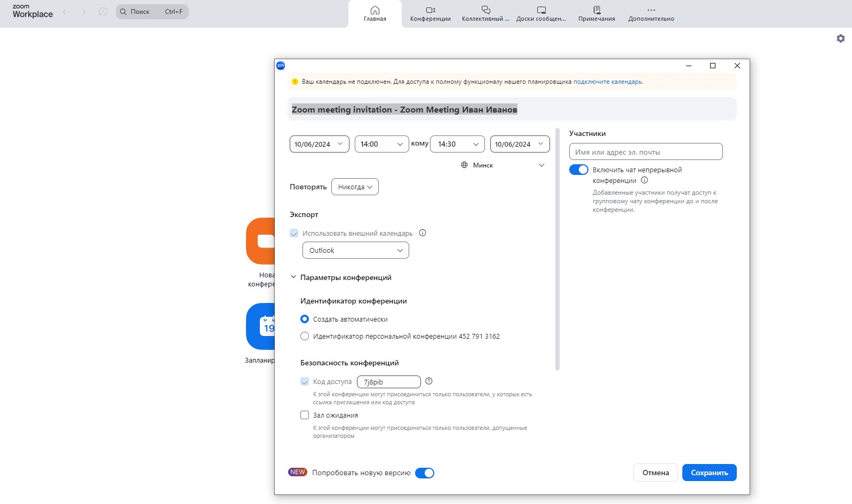Go forward with the navigation arrow
The width and height of the screenshot is (852, 504).
pos(84,12)
